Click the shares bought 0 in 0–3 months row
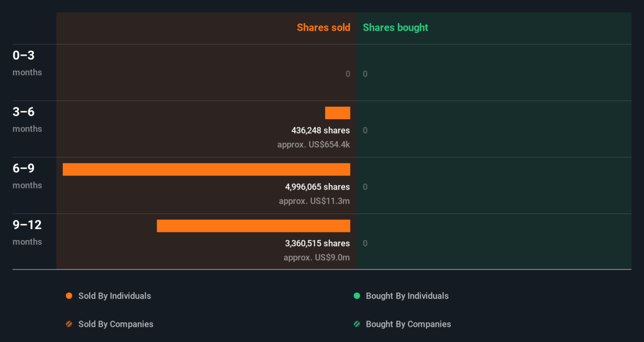 pyautogui.click(x=365, y=74)
